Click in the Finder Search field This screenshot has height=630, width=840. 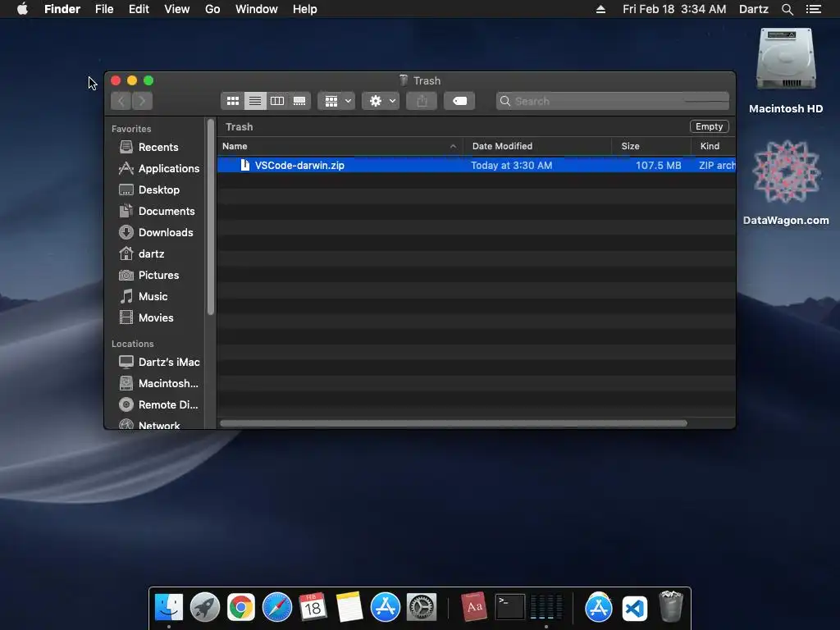click(x=612, y=101)
